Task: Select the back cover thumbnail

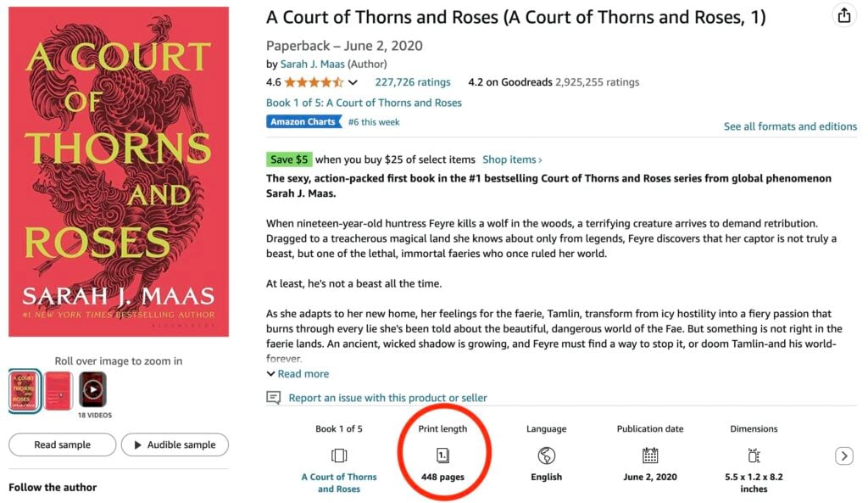Action: point(58,390)
